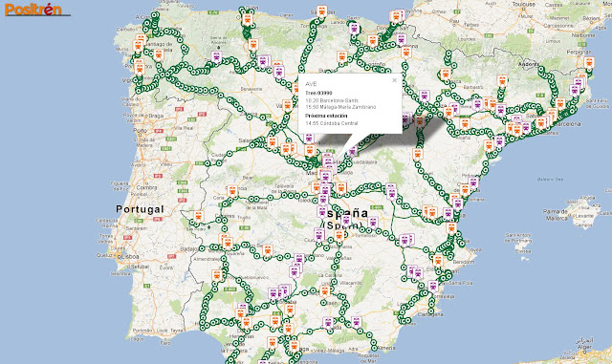Select the orange train marker at Gijón
612x364 pixels.
click(x=247, y=19)
